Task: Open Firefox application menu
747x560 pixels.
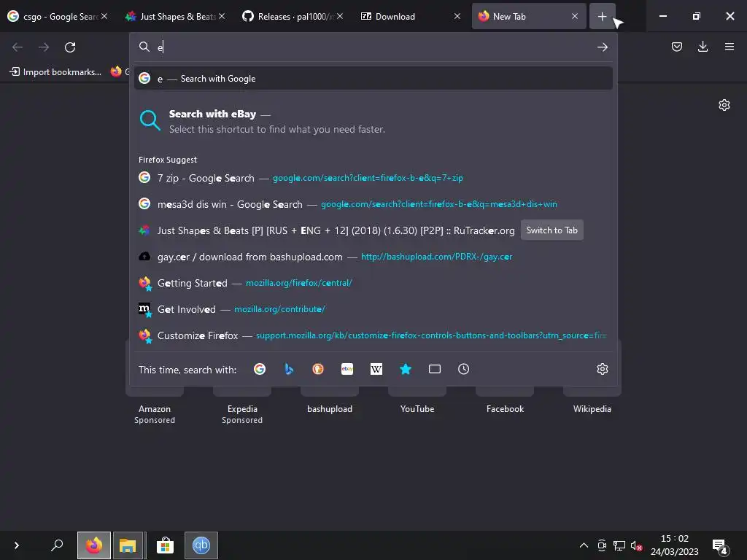Action: [x=729, y=47]
